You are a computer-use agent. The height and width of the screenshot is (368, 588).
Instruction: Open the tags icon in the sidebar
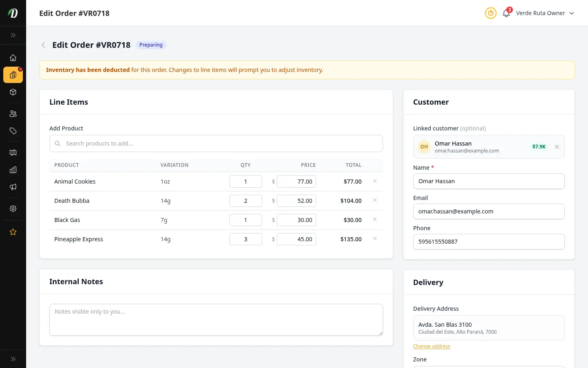pos(13,131)
